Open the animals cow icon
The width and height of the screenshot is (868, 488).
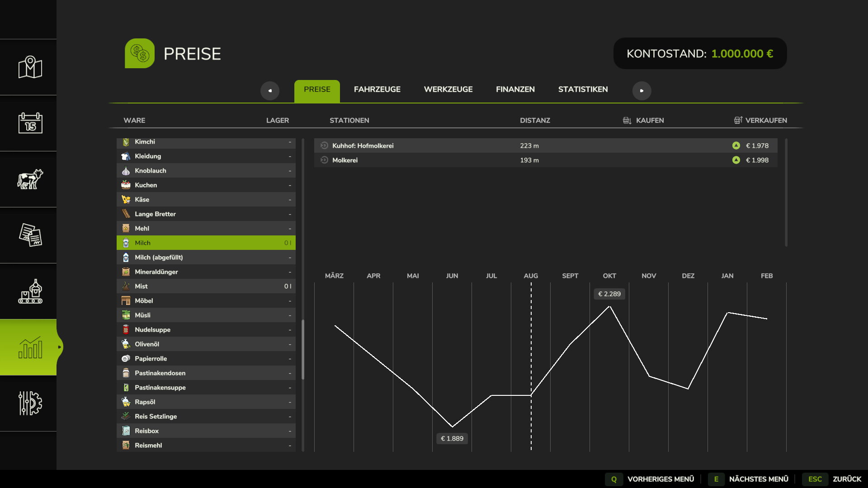[30, 179]
